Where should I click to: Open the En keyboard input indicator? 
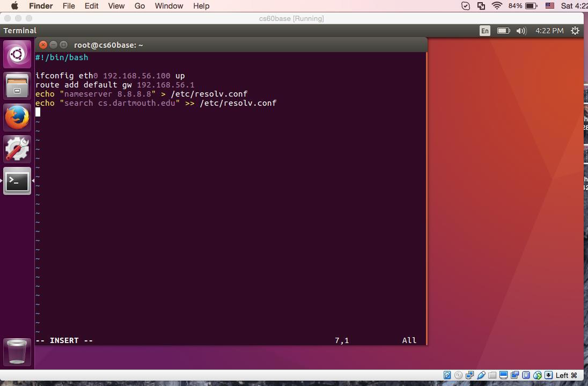(485, 31)
